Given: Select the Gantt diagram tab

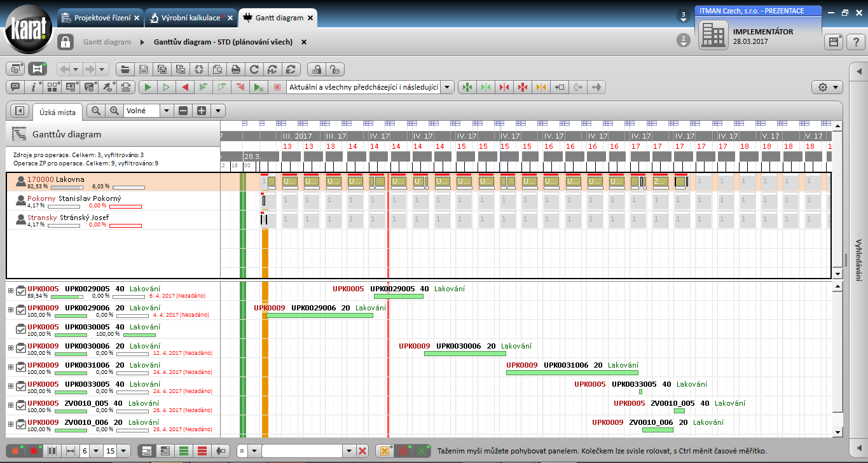Looking at the screenshot, I should [x=279, y=18].
